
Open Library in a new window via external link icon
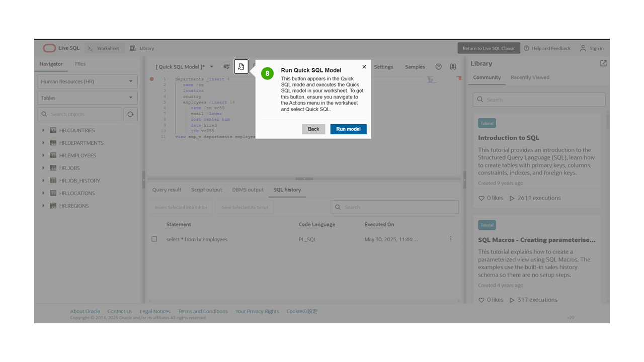coord(603,63)
